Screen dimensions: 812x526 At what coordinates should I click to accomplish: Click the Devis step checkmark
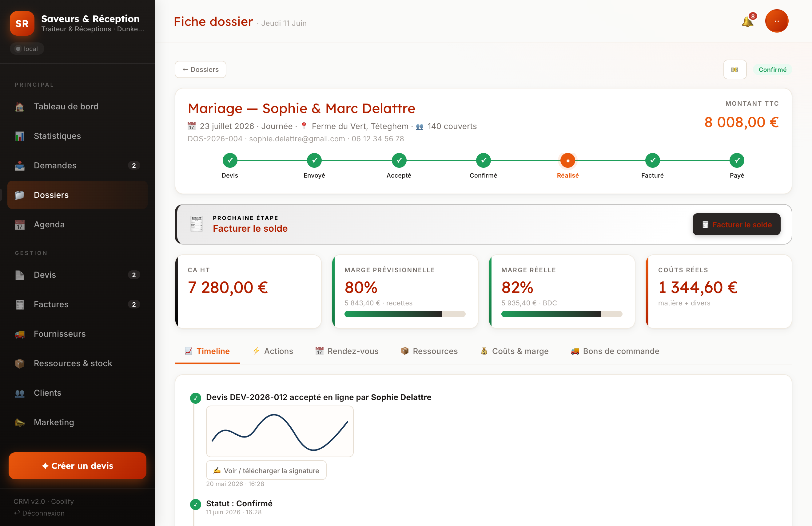pyautogui.click(x=230, y=160)
